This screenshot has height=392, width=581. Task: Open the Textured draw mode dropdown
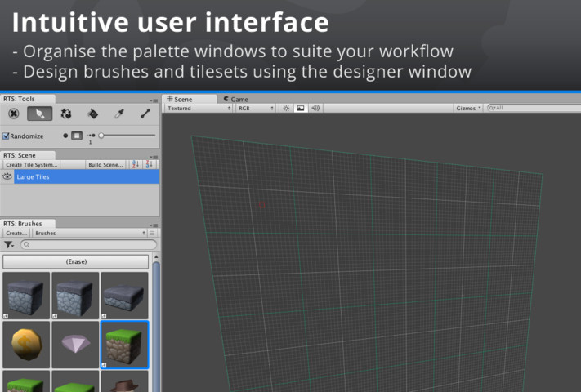coord(199,108)
